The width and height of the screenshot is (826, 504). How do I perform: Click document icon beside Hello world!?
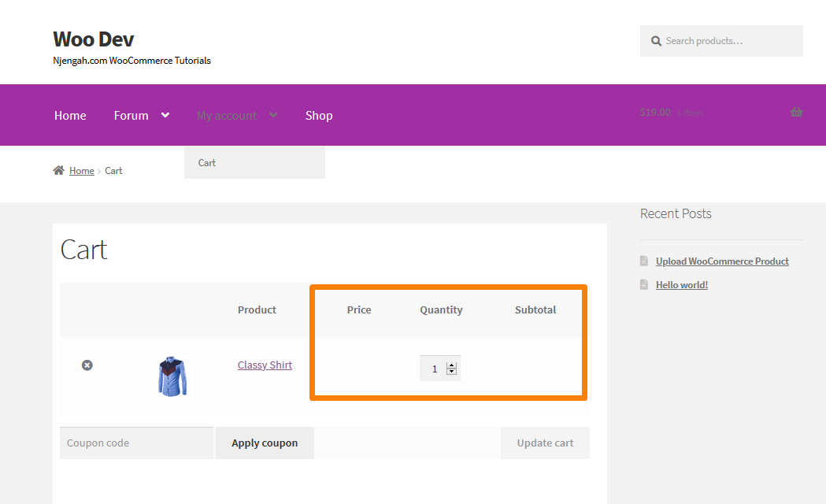point(644,284)
